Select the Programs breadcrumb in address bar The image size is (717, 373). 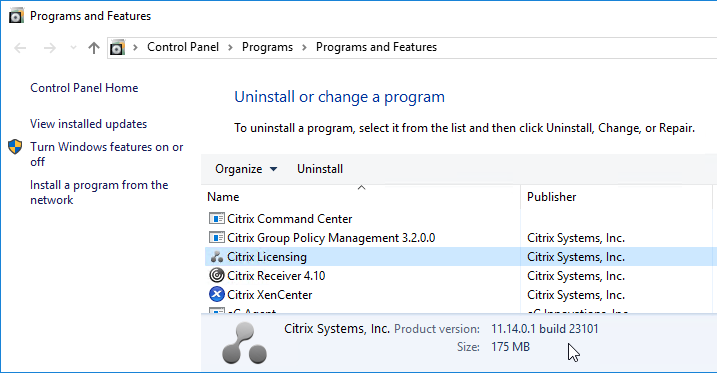268,47
